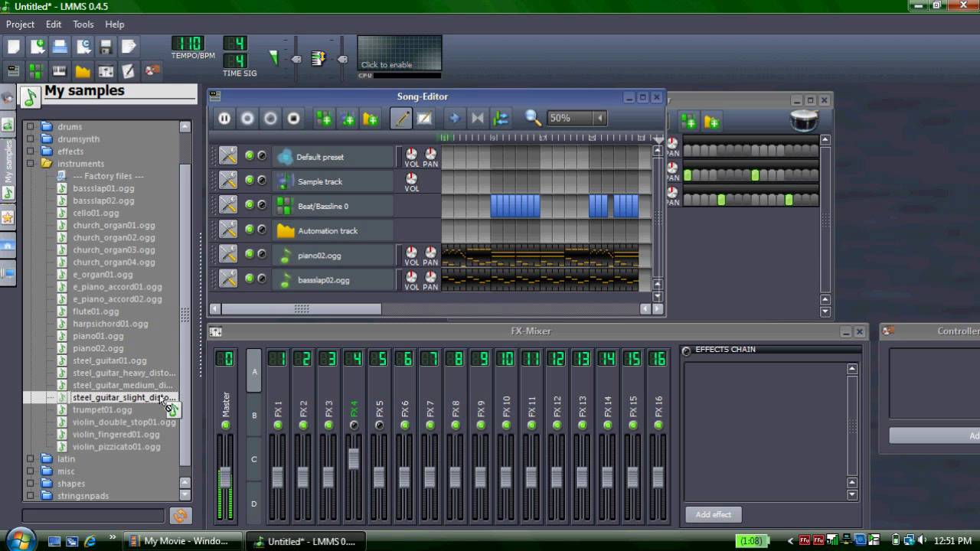This screenshot has height=551, width=980.
Task: Show the Piano-Roll toolbar icon
Action: (x=60, y=71)
